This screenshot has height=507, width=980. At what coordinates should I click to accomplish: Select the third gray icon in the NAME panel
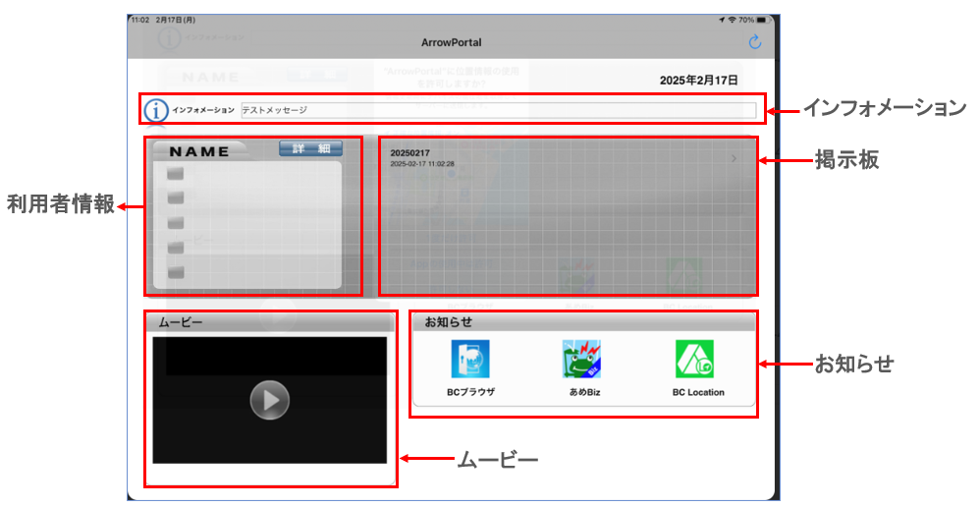click(176, 223)
